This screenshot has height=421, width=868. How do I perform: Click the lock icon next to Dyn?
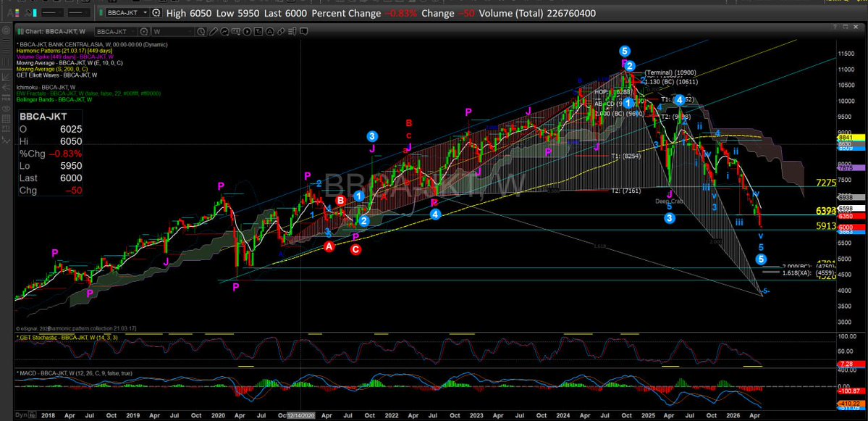tap(32, 415)
